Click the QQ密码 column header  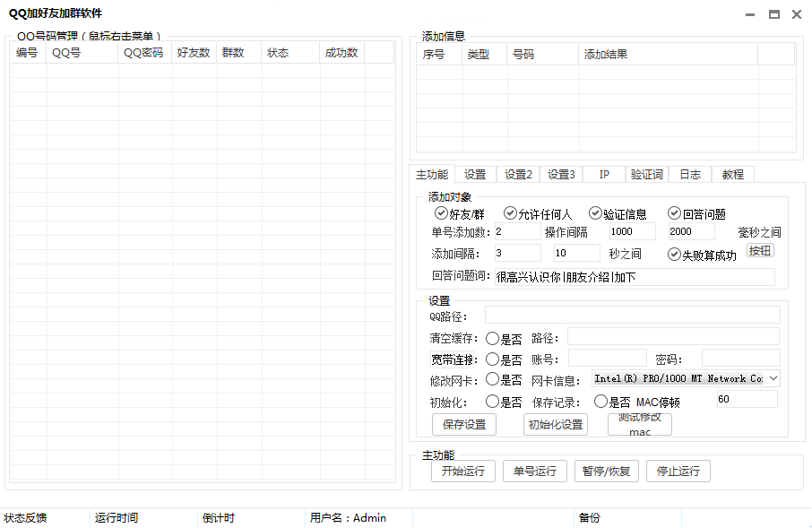click(x=145, y=53)
